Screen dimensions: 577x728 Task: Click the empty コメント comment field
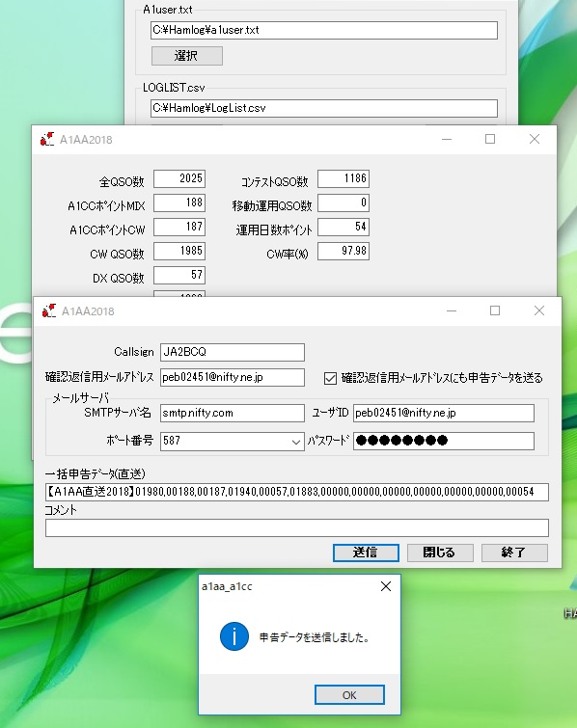tap(297, 527)
